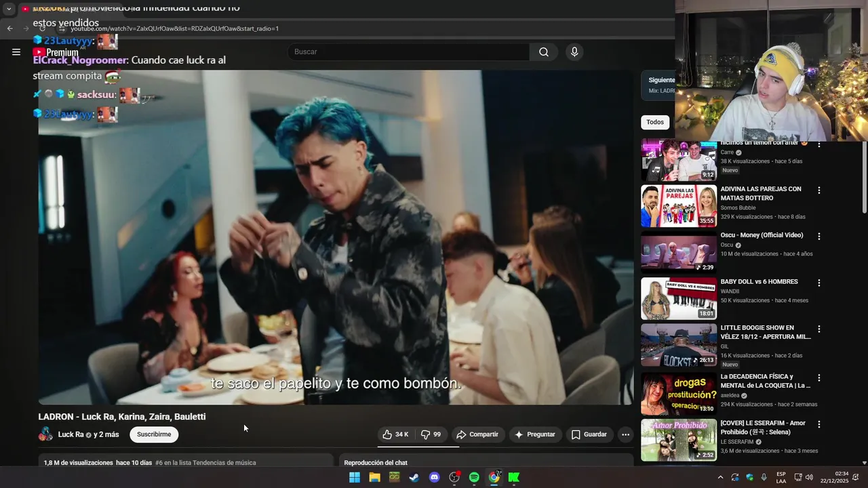Open the WANDII channel name
This screenshot has width=868, height=488.
[x=730, y=291]
